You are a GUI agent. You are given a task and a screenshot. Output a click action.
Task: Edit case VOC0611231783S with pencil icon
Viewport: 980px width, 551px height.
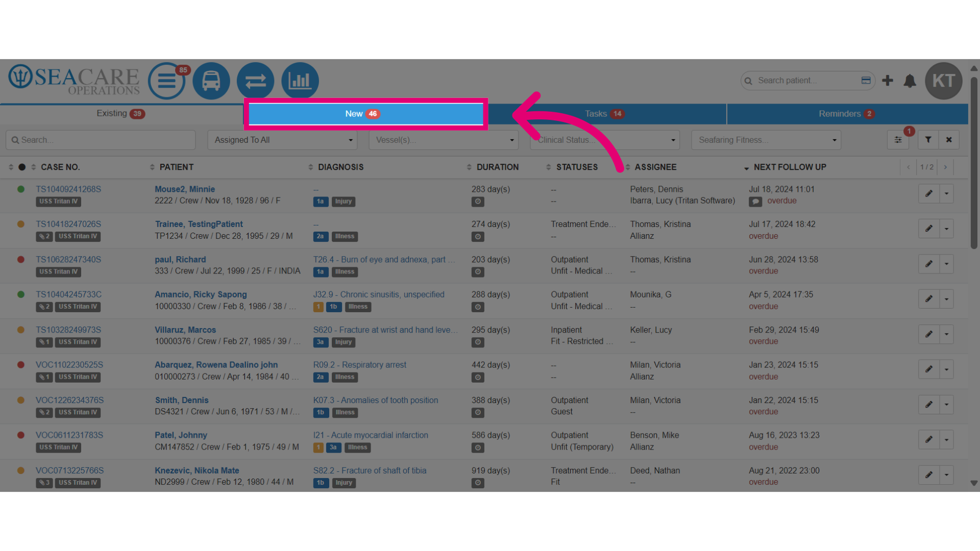[x=929, y=440]
